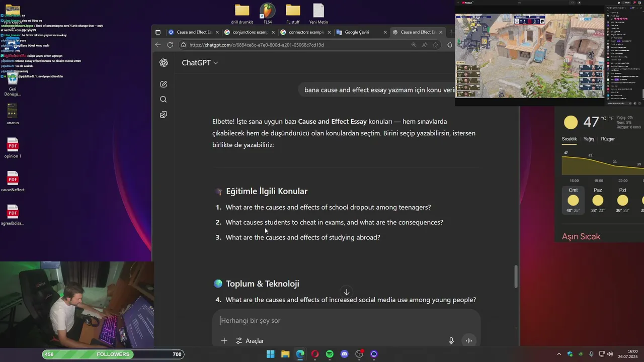The width and height of the screenshot is (644, 362).
Task: Click the 'Herhangi bir şey sor' input
Action: pyautogui.click(x=347, y=320)
